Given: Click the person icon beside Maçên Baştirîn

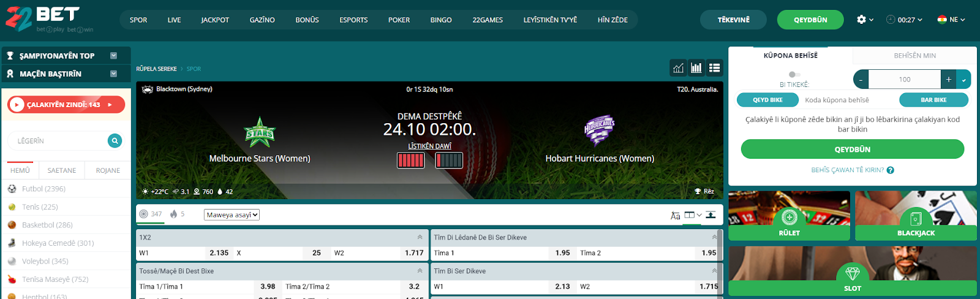Looking at the screenshot, I should (x=10, y=74).
